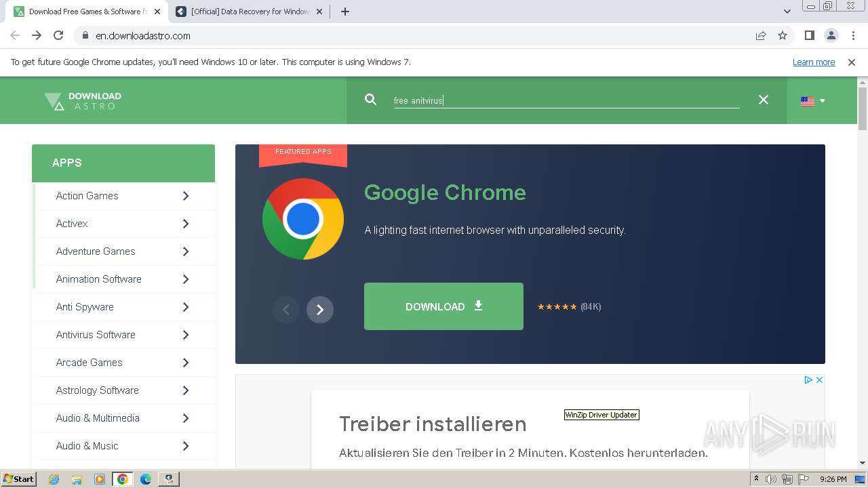This screenshot has width=868, height=488.
Task: Go to previous featured app arrow
Action: click(286, 310)
